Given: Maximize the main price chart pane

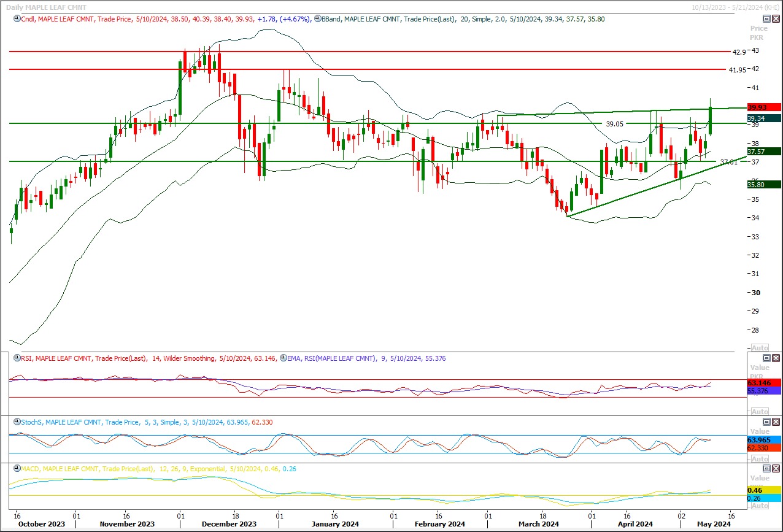Looking at the screenshot, I should click(766, 19).
